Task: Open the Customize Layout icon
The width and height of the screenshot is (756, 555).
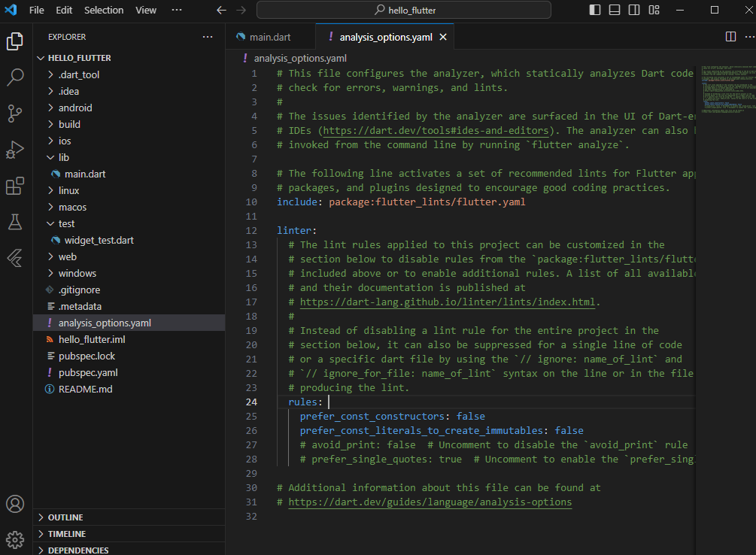Action: pyautogui.click(x=654, y=10)
